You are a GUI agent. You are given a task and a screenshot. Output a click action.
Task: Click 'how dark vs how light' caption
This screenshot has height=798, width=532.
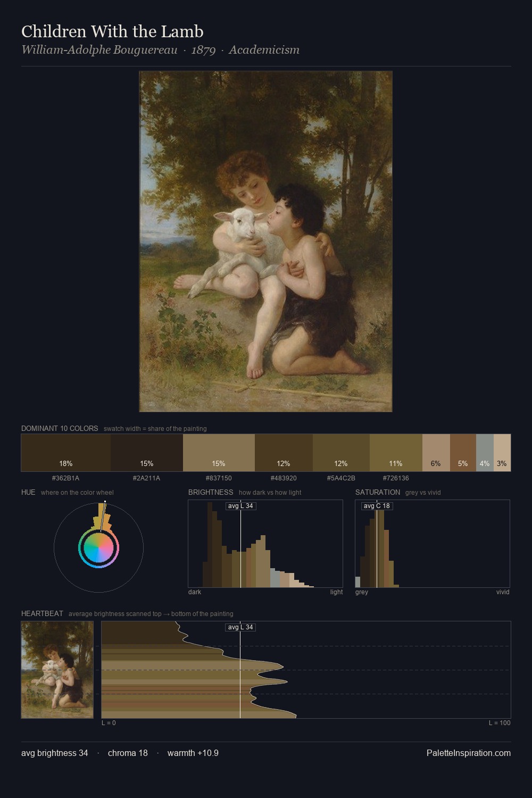pos(270,493)
